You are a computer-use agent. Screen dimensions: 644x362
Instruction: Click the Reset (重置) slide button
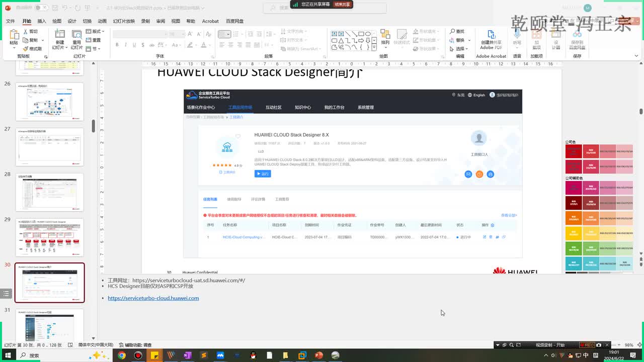coord(93,40)
